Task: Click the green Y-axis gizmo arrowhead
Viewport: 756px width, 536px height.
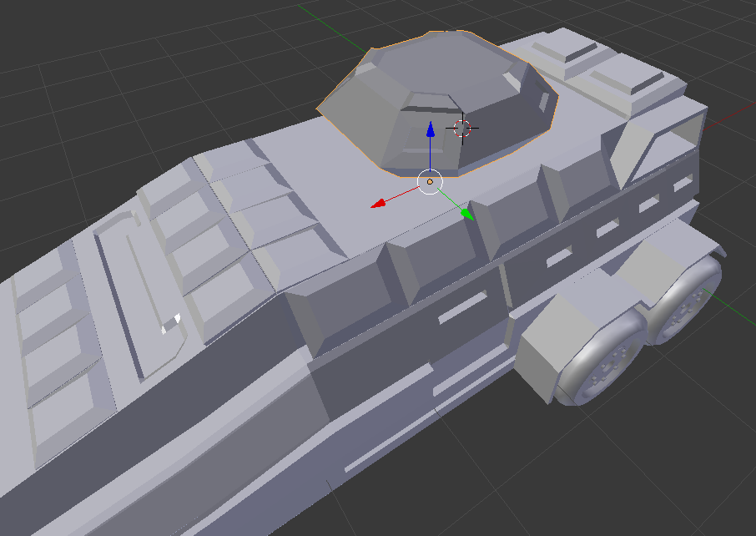Action: pyautogui.click(x=466, y=213)
